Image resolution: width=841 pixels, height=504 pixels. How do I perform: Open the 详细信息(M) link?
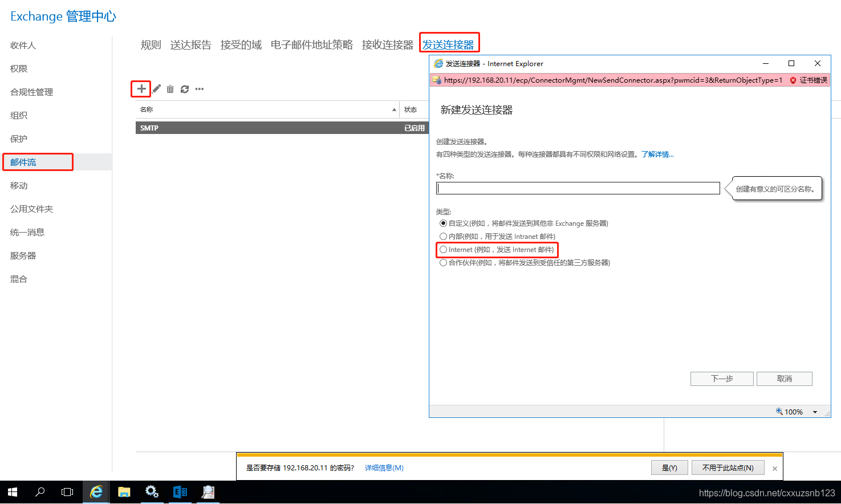384,468
